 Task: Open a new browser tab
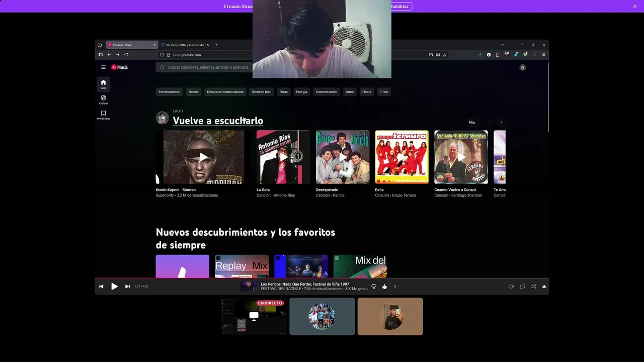(x=217, y=45)
